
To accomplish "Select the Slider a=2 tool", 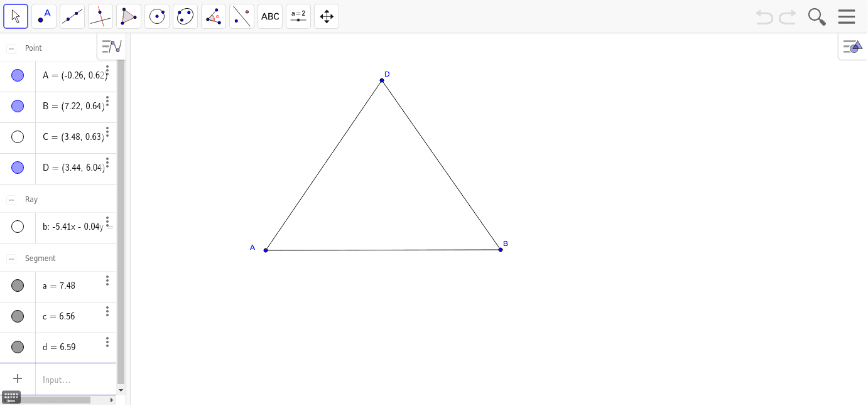I will pos(298,16).
